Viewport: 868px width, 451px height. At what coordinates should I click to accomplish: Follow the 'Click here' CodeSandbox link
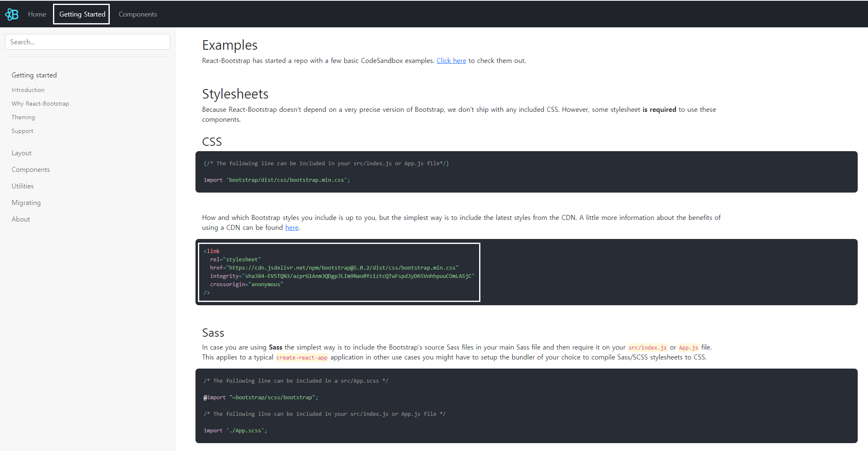pyautogui.click(x=451, y=60)
